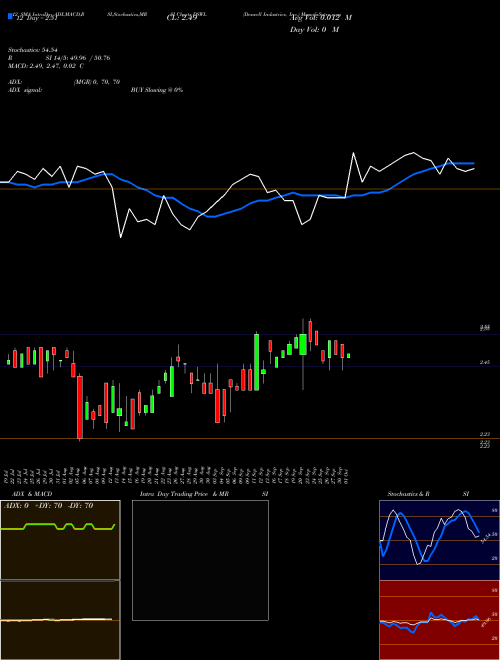Click the 'ADX signal:' label

click(x=25, y=90)
